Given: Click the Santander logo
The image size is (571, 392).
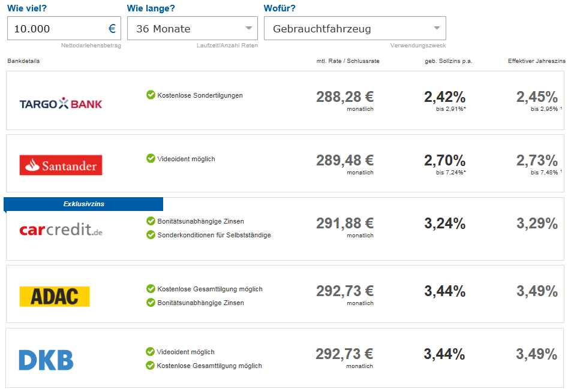Looking at the screenshot, I should pyautogui.click(x=61, y=165).
